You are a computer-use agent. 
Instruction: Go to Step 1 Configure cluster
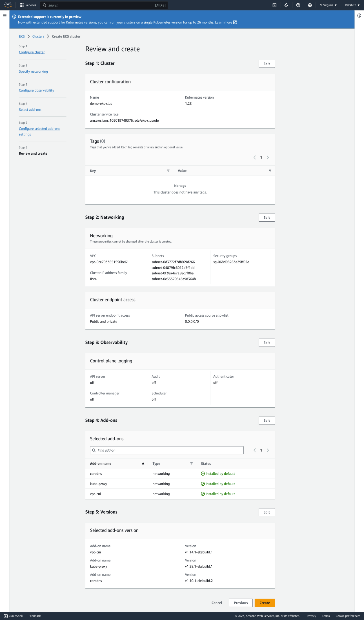coord(32,52)
